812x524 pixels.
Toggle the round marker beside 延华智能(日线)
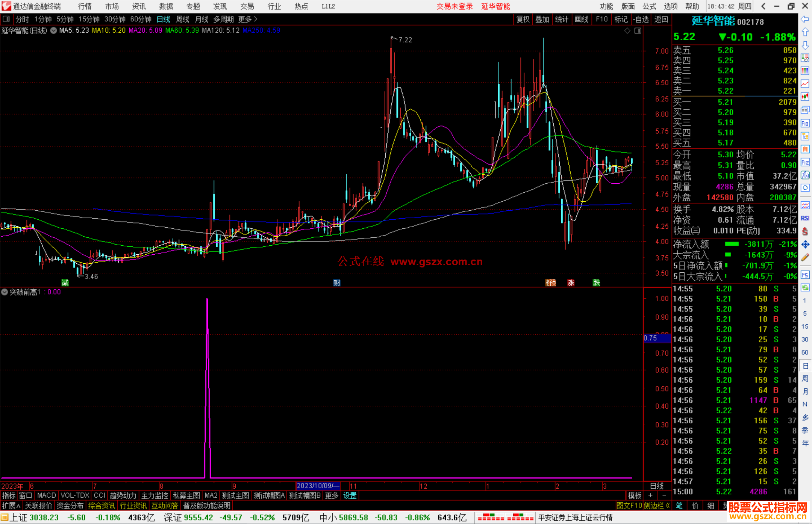(53, 30)
